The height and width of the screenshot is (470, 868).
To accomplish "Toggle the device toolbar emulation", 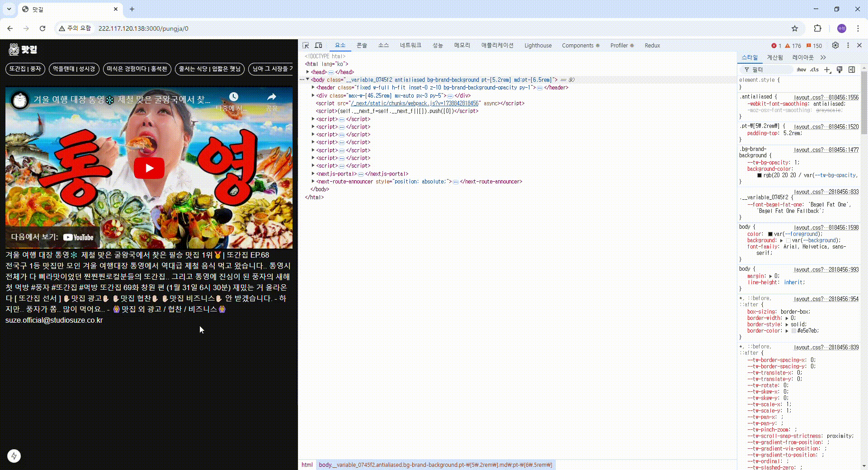I will 318,45.
